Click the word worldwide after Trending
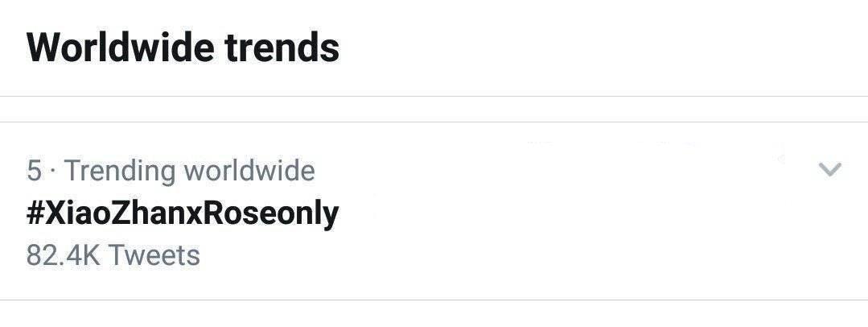This screenshot has height=327, width=868. (249, 171)
